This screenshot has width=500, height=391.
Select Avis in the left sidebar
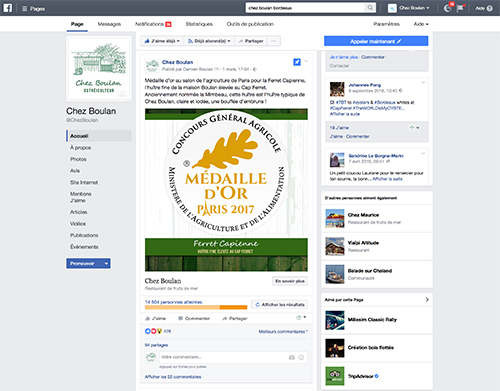[75, 171]
